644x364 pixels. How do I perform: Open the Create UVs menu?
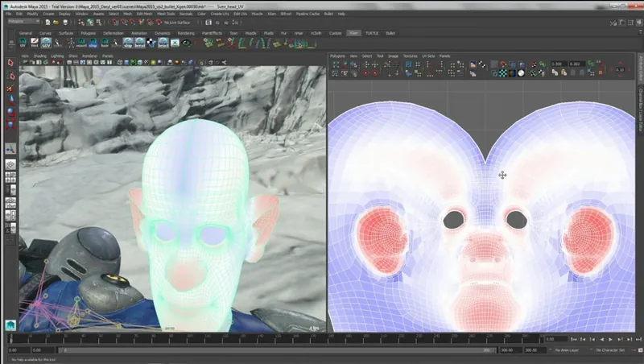pyautogui.click(x=219, y=14)
